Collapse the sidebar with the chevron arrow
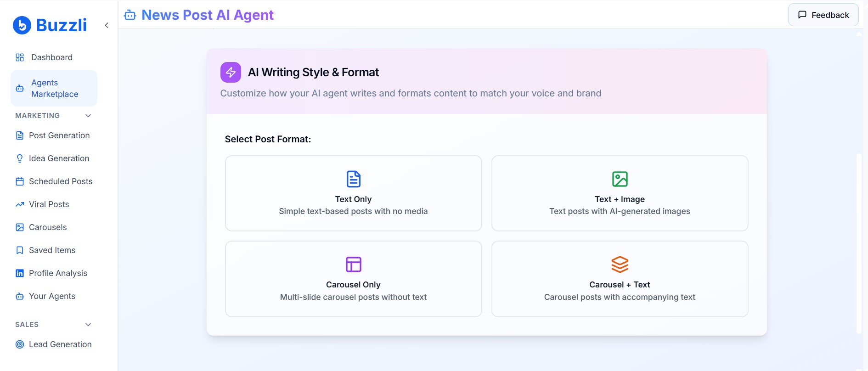 (107, 25)
